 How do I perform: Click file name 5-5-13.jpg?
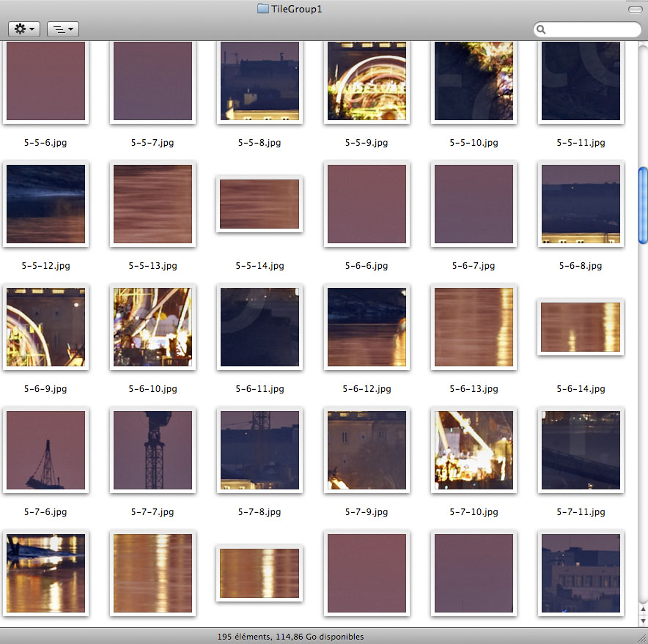pos(153,266)
